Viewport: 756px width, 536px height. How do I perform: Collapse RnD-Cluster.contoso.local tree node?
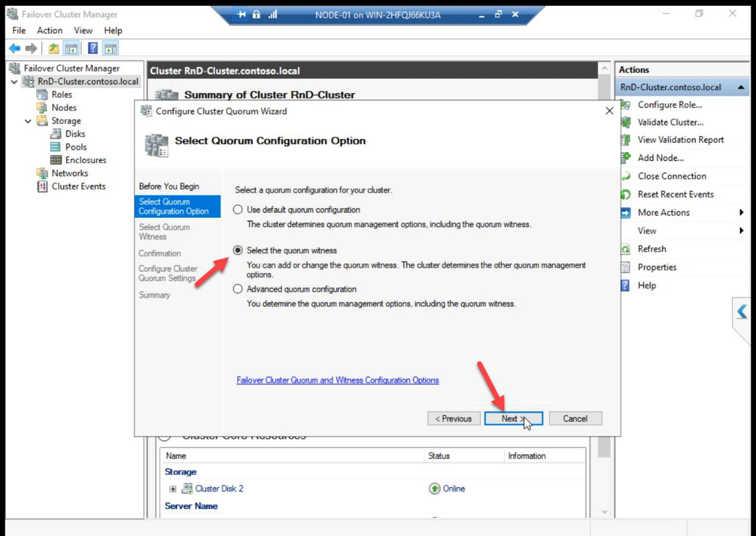(x=14, y=82)
